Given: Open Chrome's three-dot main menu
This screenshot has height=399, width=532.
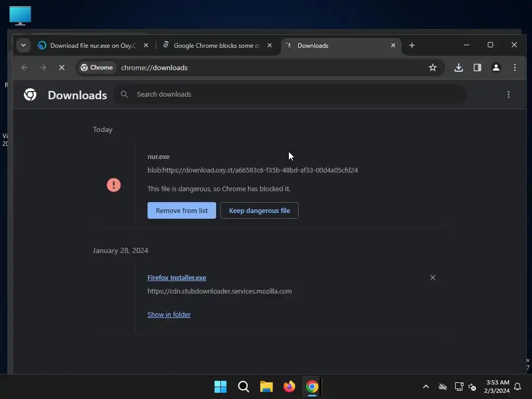Looking at the screenshot, I should click(515, 68).
